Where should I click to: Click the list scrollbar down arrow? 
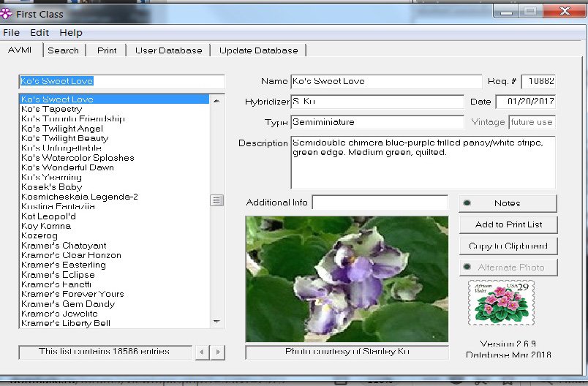pyautogui.click(x=216, y=322)
